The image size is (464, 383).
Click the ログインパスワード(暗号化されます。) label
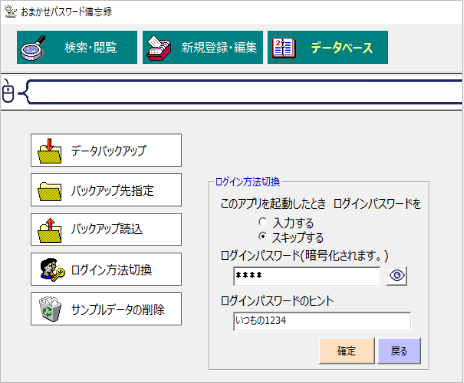point(304,256)
